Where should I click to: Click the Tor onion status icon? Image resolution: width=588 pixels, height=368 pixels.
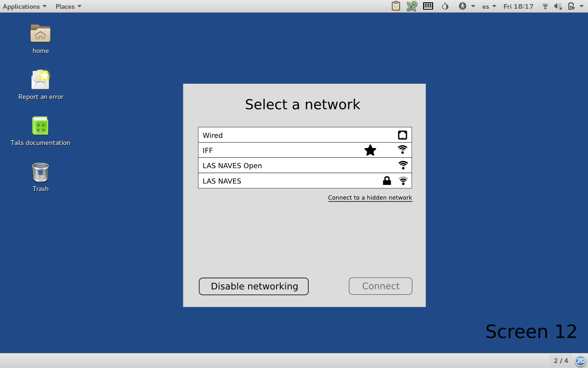pyautogui.click(x=445, y=6)
